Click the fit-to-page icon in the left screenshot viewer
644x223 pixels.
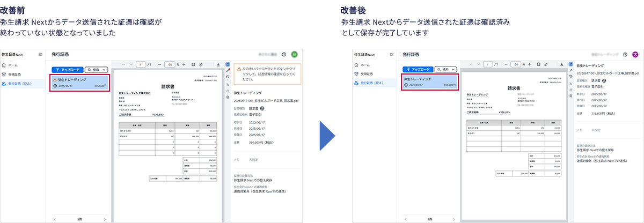pyautogui.click(x=193, y=64)
